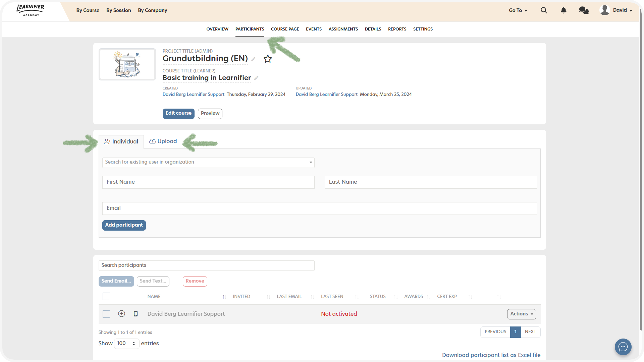Toggle the select-all participants checkbox
Image resolution: width=644 pixels, height=362 pixels.
[x=106, y=296]
